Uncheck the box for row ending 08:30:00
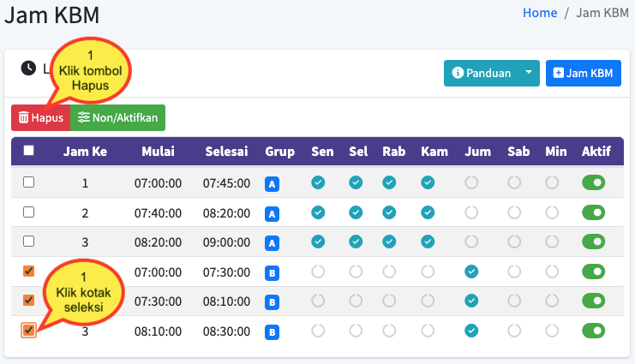The image size is (635, 364). pos(29,331)
